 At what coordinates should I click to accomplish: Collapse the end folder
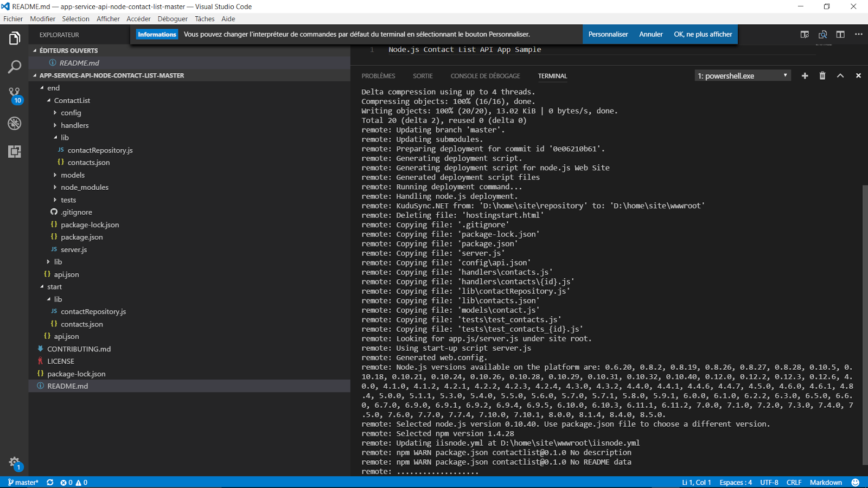[53, 88]
